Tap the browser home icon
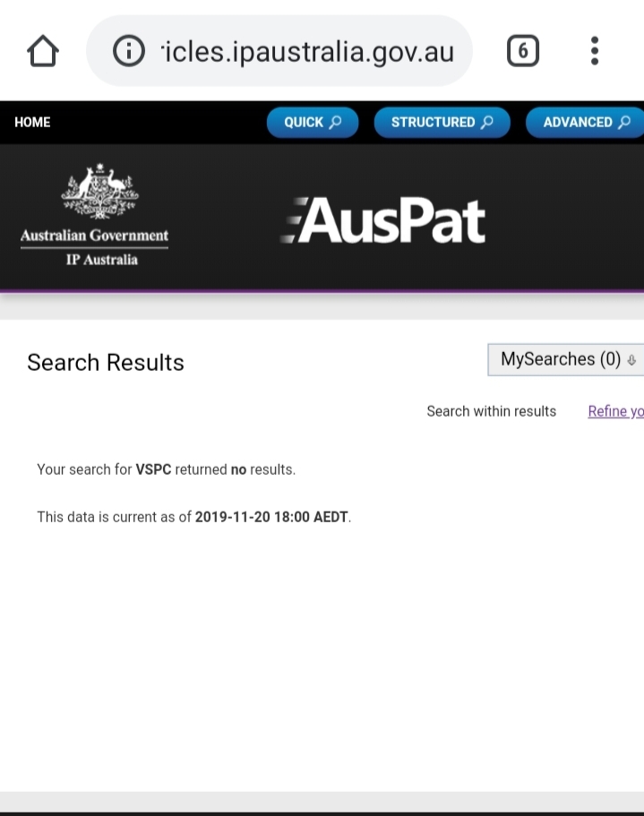 [x=43, y=51]
